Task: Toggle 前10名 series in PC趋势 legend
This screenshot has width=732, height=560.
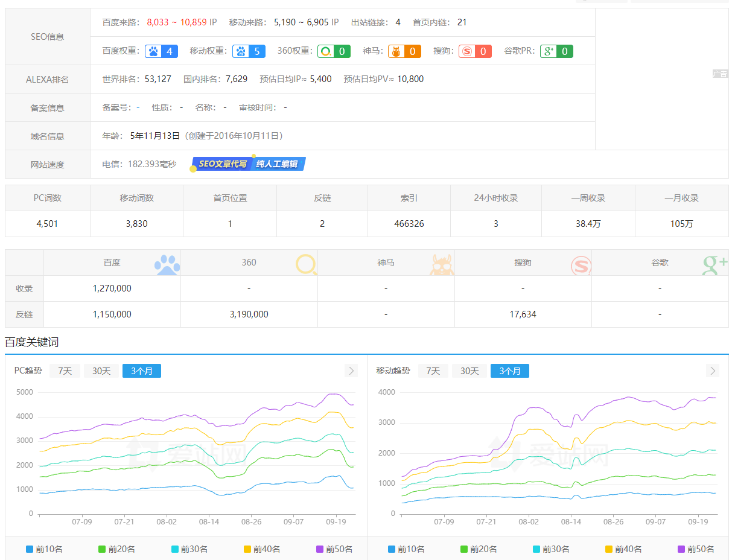Action: [44, 549]
